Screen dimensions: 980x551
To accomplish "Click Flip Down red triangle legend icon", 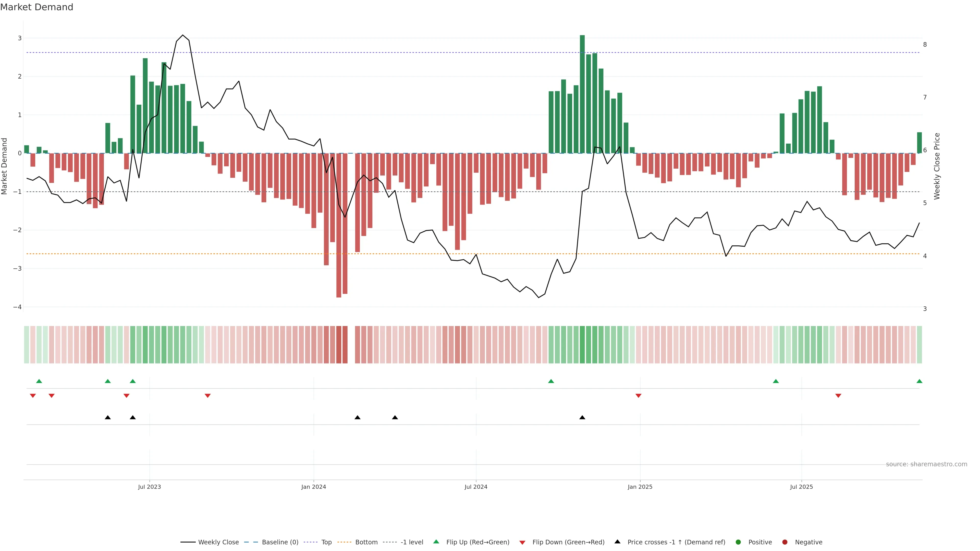I will click(x=522, y=543).
